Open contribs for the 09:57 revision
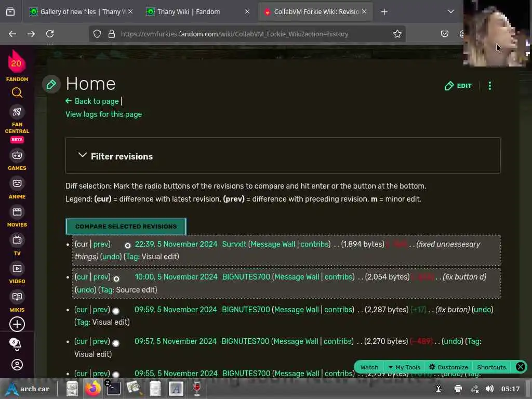Viewport: 532px width, 399px height. pos(337,341)
